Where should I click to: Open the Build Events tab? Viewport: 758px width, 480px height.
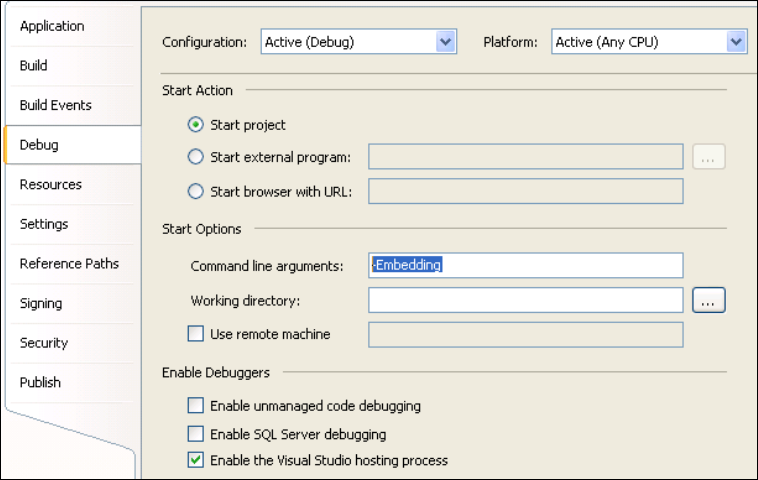55,105
